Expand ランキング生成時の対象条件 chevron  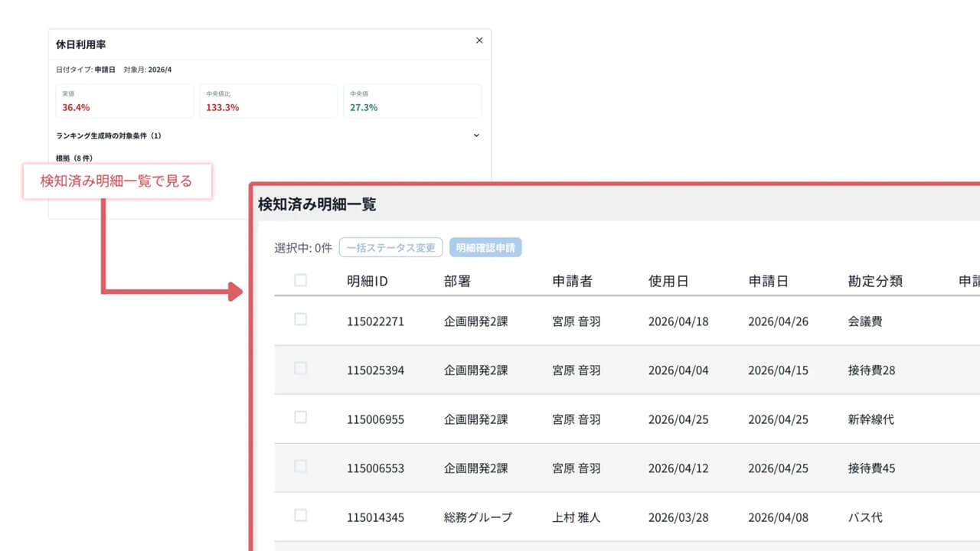476,135
